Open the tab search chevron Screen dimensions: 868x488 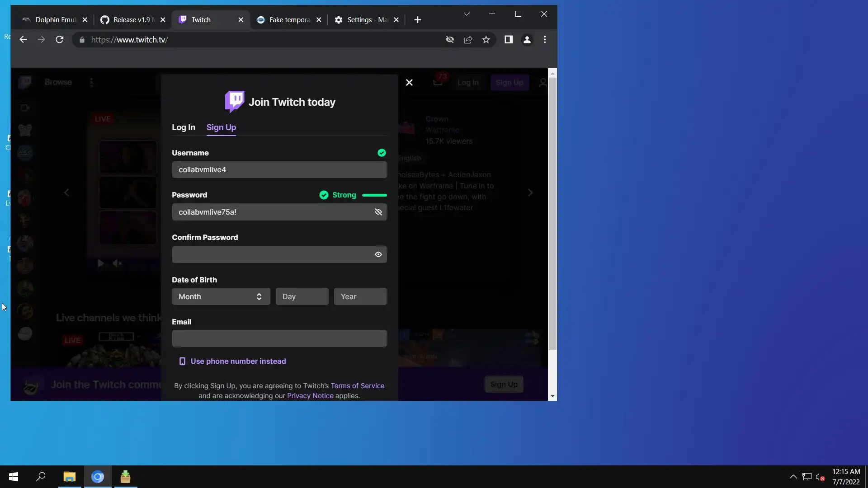click(467, 14)
